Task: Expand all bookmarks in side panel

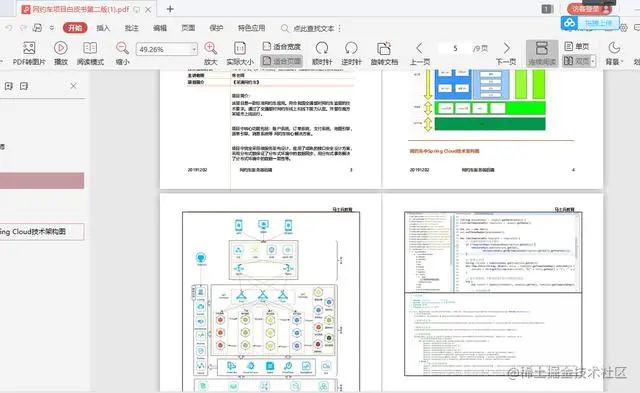Action: (9, 86)
